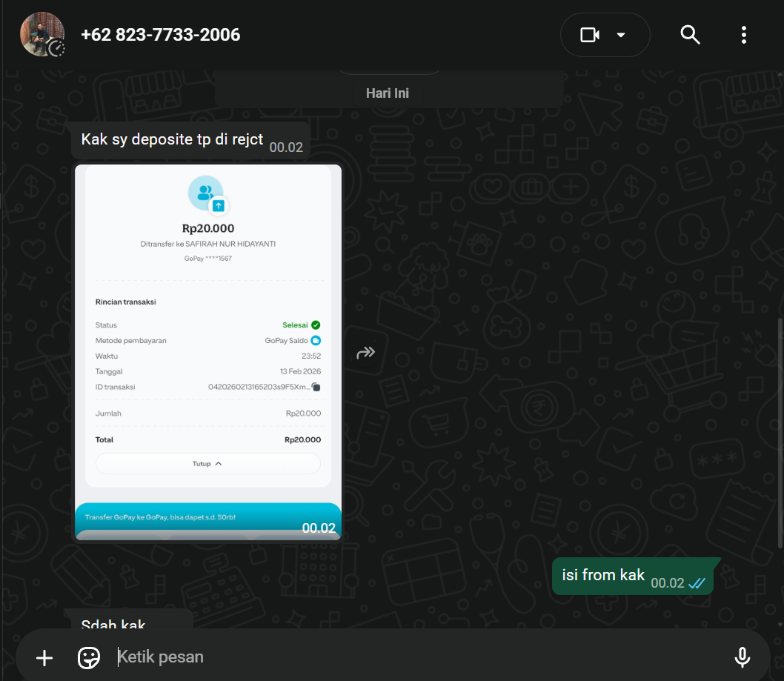This screenshot has height=681, width=784.
Task: Open the contact profile picture
Action: click(42, 34)
